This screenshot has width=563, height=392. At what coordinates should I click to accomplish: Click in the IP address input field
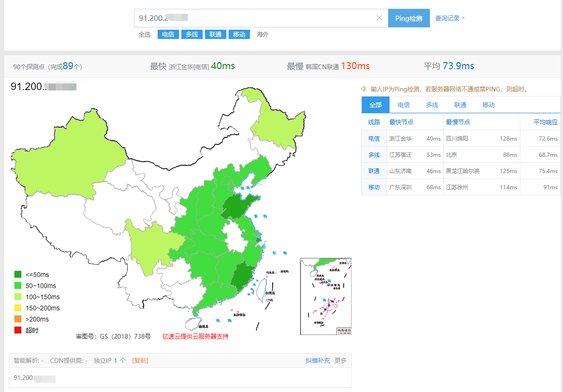coord(255,18)
